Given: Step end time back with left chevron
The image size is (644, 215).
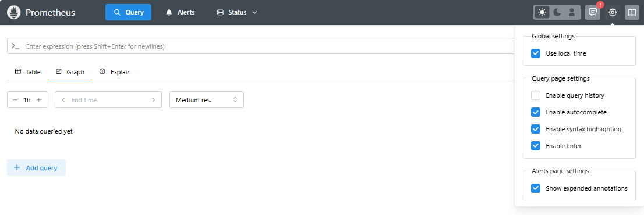Looking at the screenshot, I should tap(63, 99).
